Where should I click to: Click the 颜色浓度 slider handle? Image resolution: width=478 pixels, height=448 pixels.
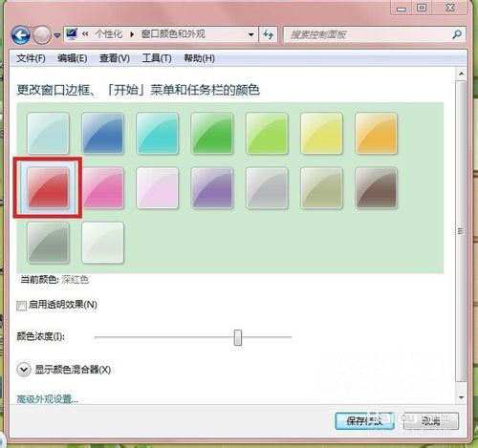238,337
